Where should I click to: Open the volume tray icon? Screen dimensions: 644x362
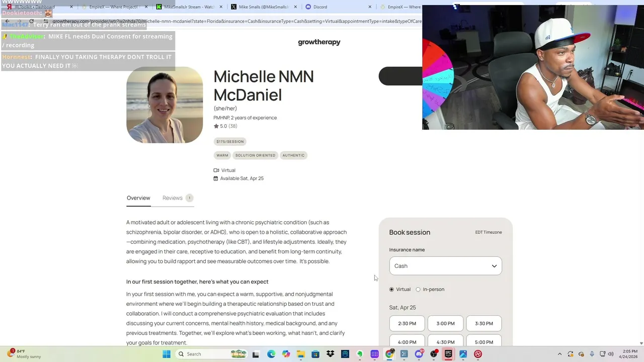(x=611, y=354)
